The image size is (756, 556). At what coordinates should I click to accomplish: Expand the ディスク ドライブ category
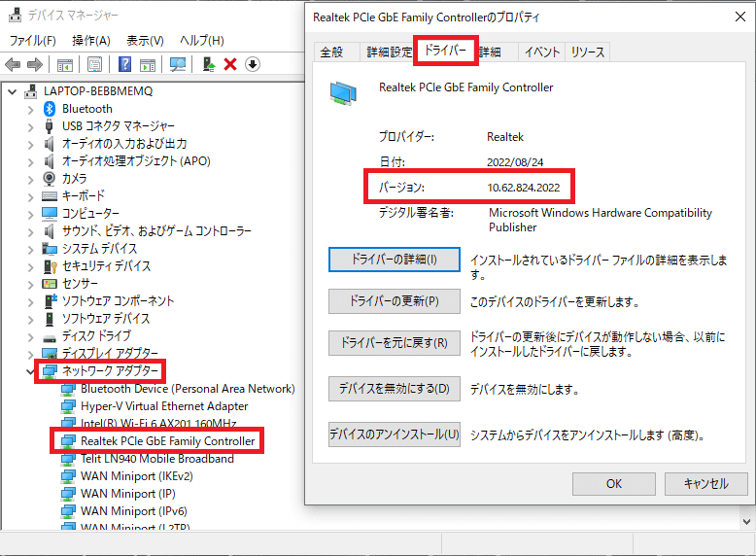click(30, 336)
